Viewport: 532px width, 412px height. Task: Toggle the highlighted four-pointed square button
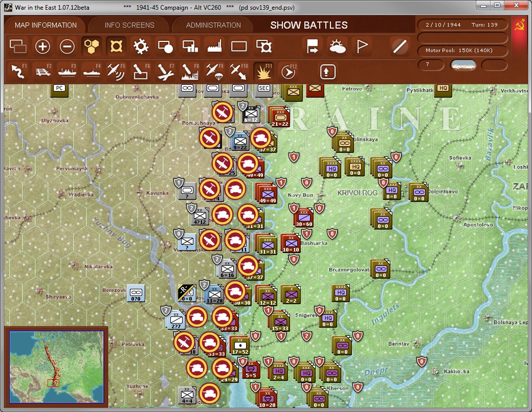click(116, 47)
